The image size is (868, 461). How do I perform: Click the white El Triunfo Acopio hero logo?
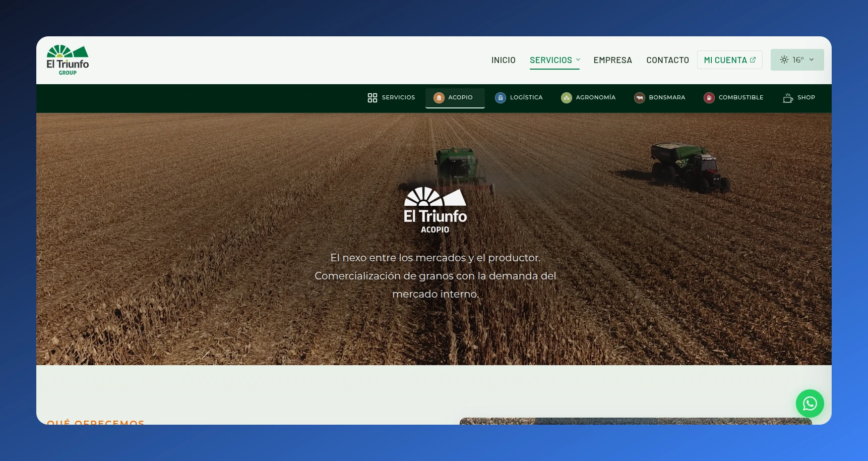pyautogui.click(x=435, y=210)
